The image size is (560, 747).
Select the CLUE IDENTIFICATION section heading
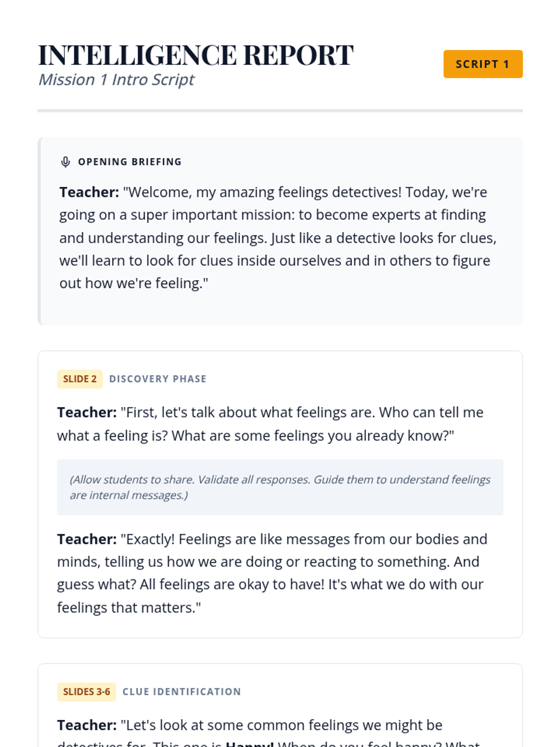tap(182, 692)
